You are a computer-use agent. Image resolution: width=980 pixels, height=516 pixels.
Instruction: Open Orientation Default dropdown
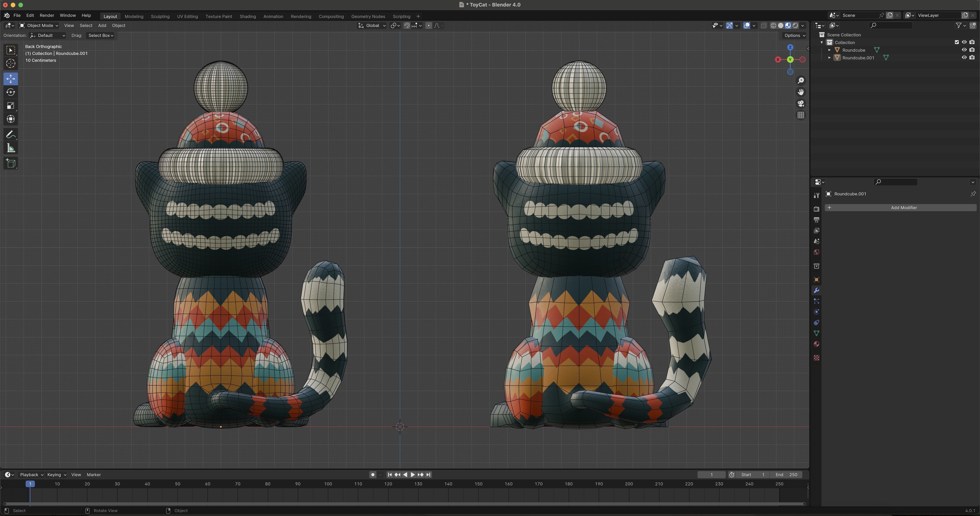pos(47,35)
